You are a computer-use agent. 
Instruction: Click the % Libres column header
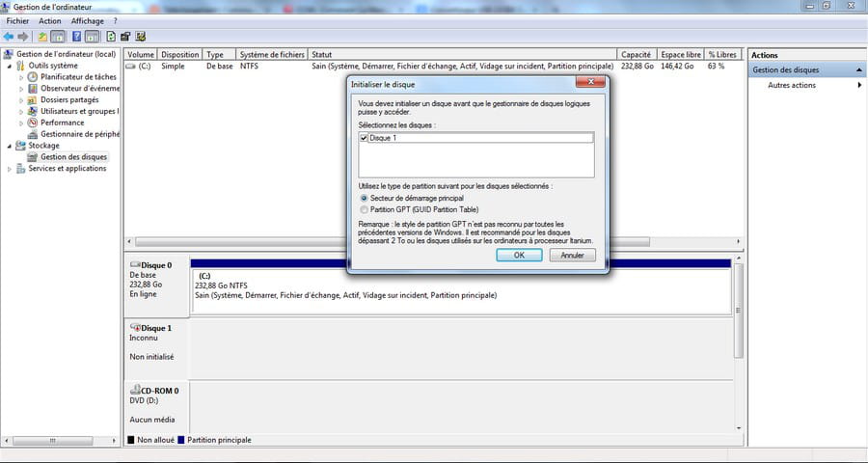(x=723, y=54)
